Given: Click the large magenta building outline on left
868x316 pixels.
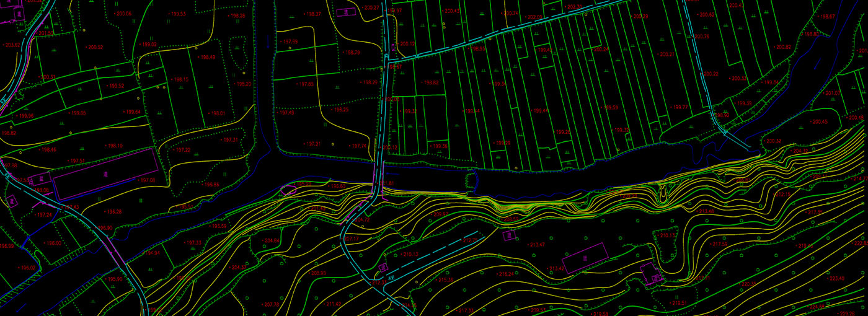Looking at the screenshot, I should tap(105, 173).
